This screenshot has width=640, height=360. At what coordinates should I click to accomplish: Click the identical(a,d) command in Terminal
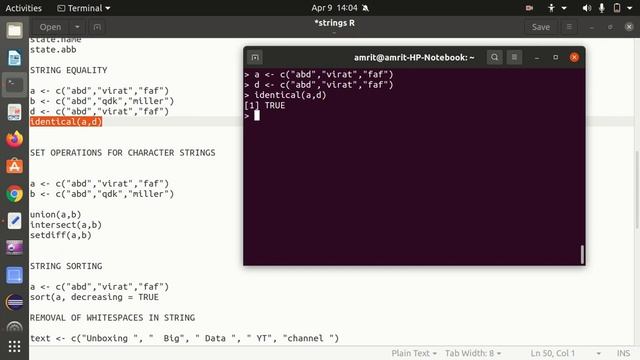[290, 95]
